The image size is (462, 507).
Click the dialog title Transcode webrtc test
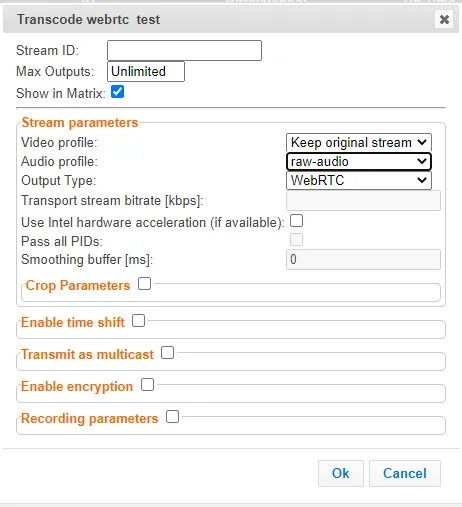(89, 19)
